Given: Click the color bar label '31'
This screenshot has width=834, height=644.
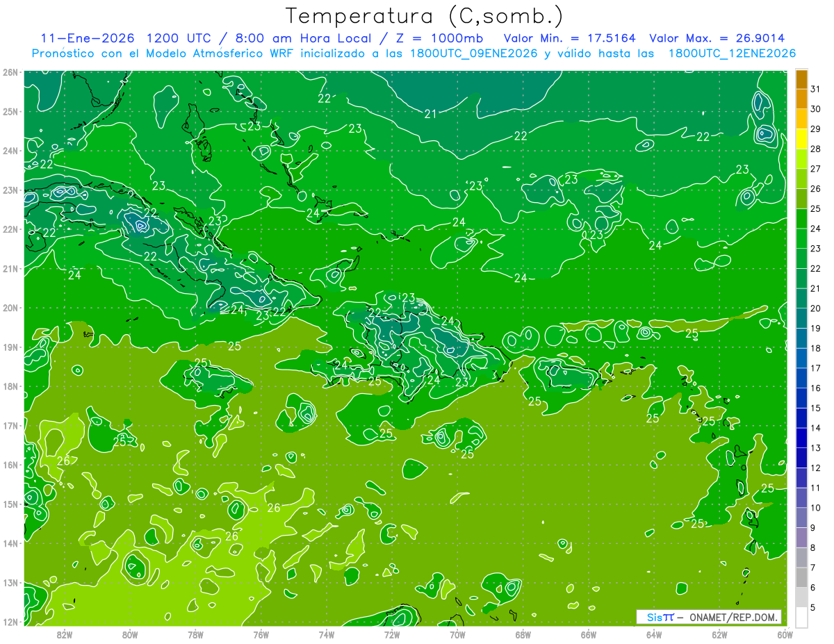Looking at the screenshot, I should [815, 89].
